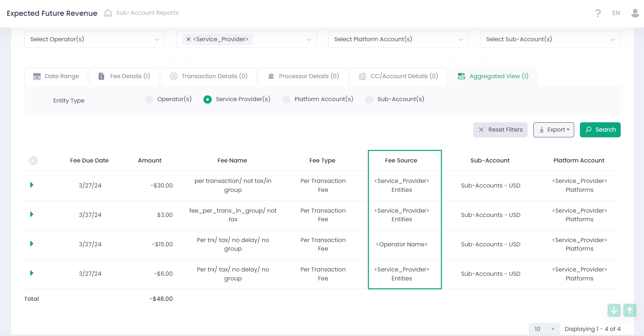Expand the -$30.00 fee row

click(32, 185)
